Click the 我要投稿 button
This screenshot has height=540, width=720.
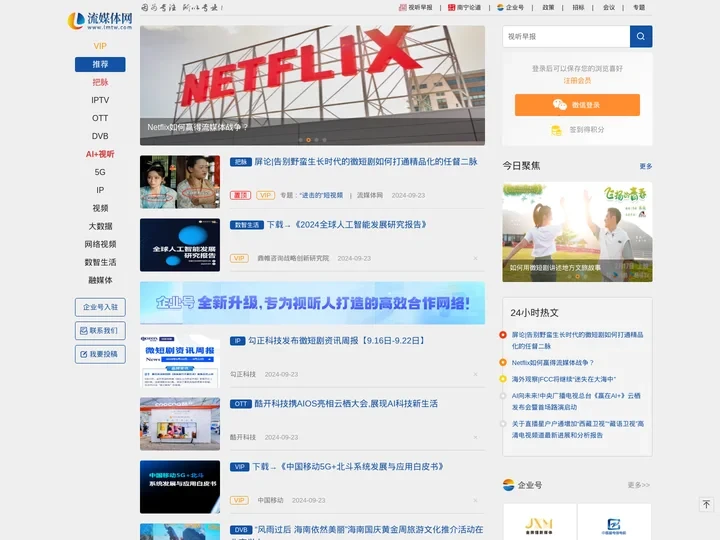point(100,354)
